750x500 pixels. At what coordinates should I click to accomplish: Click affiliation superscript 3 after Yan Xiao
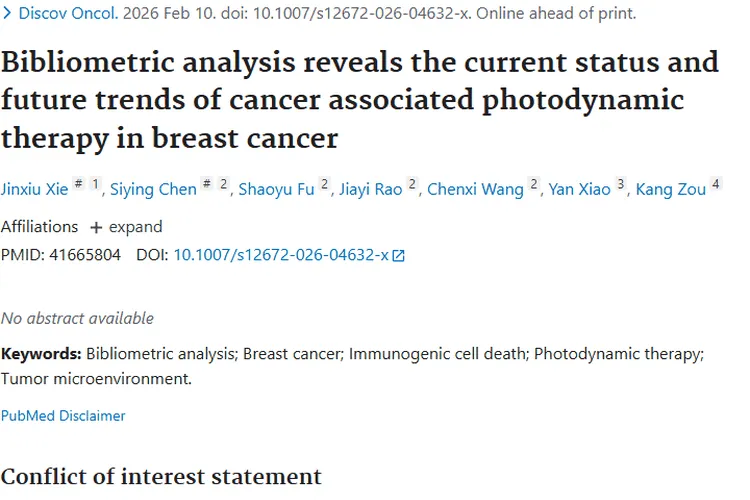click(x=621, y=184)
